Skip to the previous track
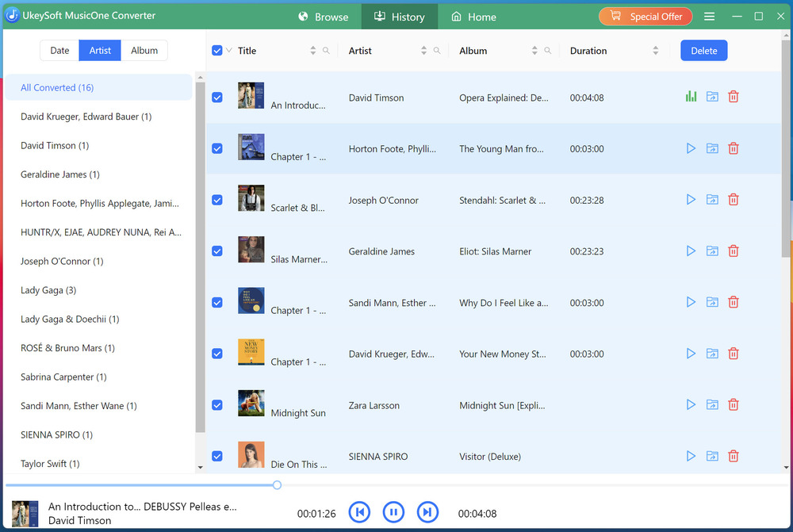This screenshot has height=532, width=793. [x=359, y=512]
